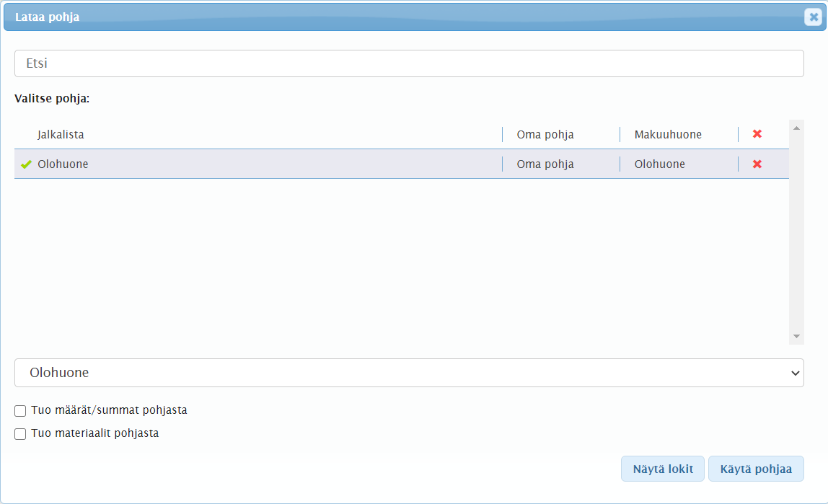Tick the Tuo materiaalit pohjasta checkbox
This screenshot has width=828, height=504.
coord(20,434)
